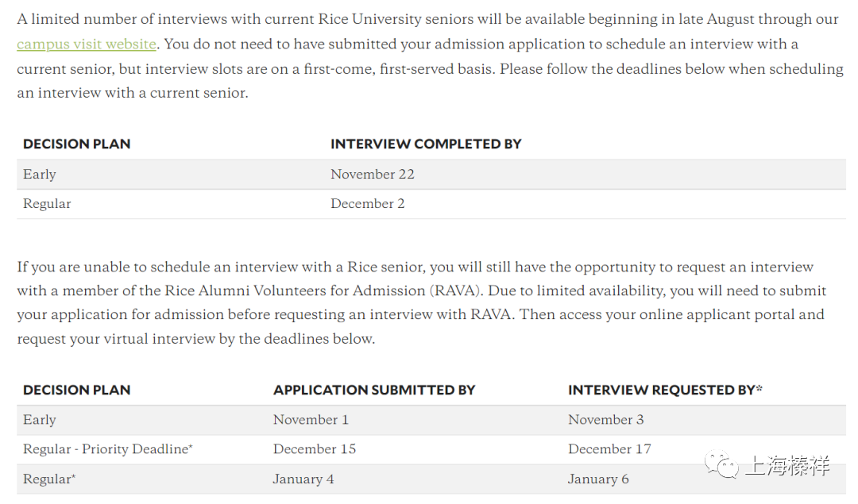Click the November 3 interview request date
Viewport: 858px width, 504px height.
605,420
